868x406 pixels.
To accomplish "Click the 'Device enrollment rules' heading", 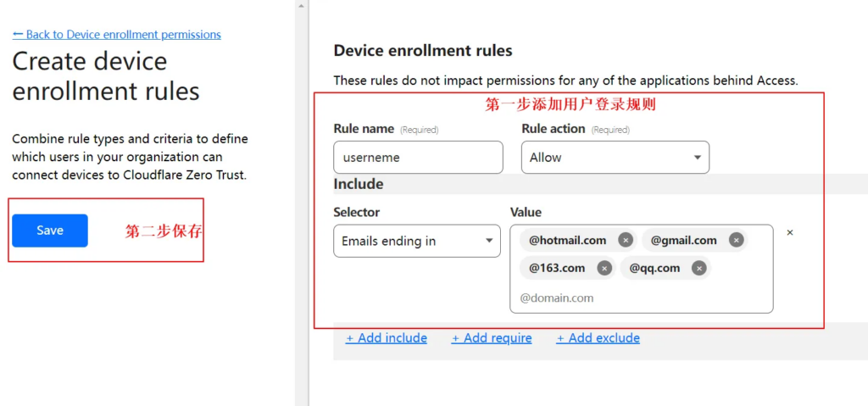I will [423, 51].
